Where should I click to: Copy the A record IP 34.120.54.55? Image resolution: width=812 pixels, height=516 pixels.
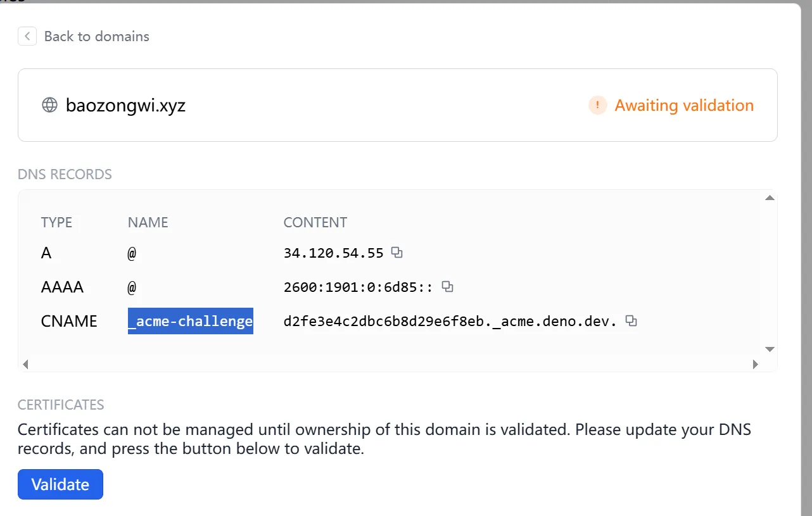pos(397,253)
